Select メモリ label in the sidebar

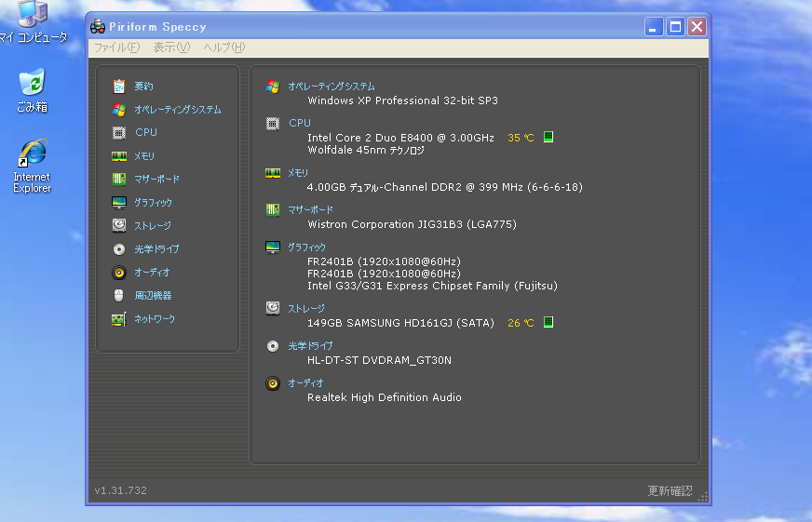(144, 155)
